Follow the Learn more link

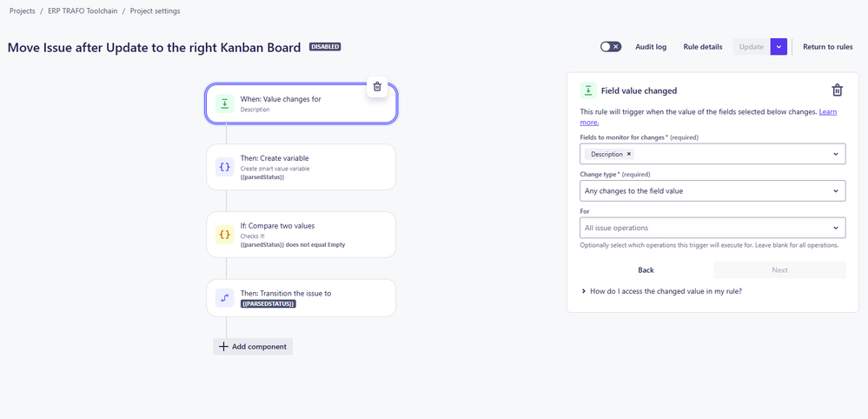coord(828,112)
